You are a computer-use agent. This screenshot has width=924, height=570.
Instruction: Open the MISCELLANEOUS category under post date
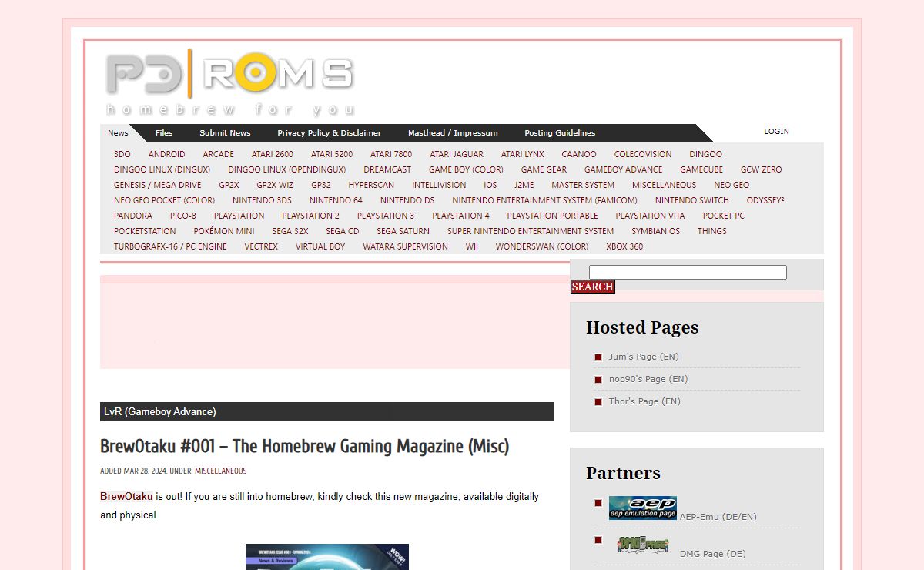(x=220, y=471)
